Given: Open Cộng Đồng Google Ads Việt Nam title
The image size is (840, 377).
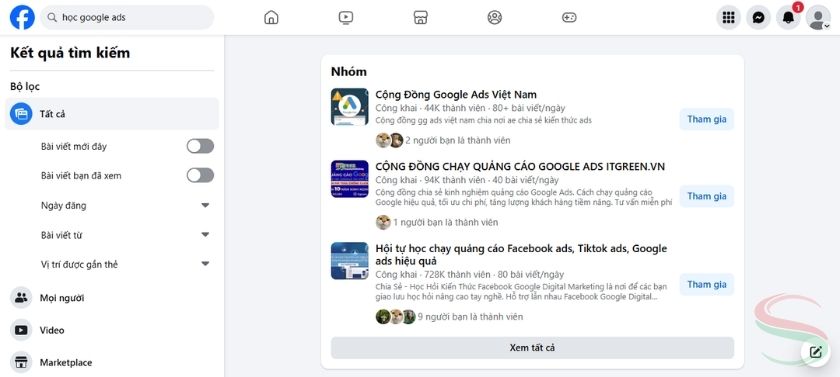Looking at the screenshot, I should click(x=456, y=95).
